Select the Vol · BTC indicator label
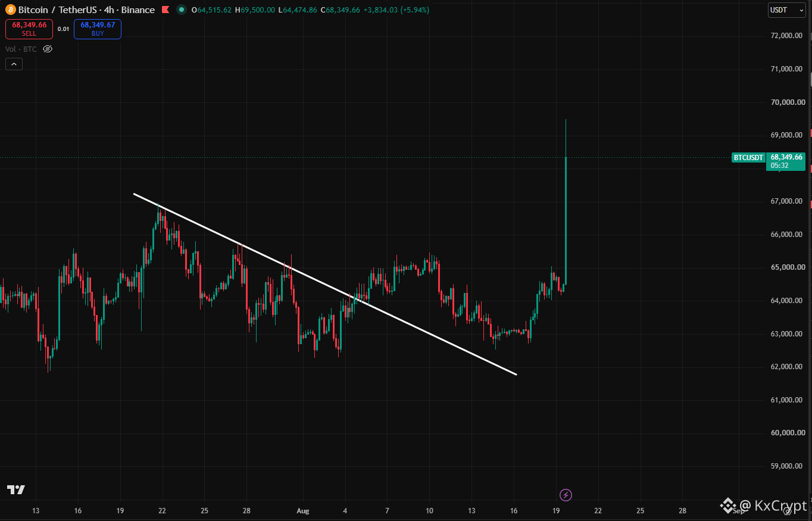Screen dimensions: 812x521 (x=21, y=49)
